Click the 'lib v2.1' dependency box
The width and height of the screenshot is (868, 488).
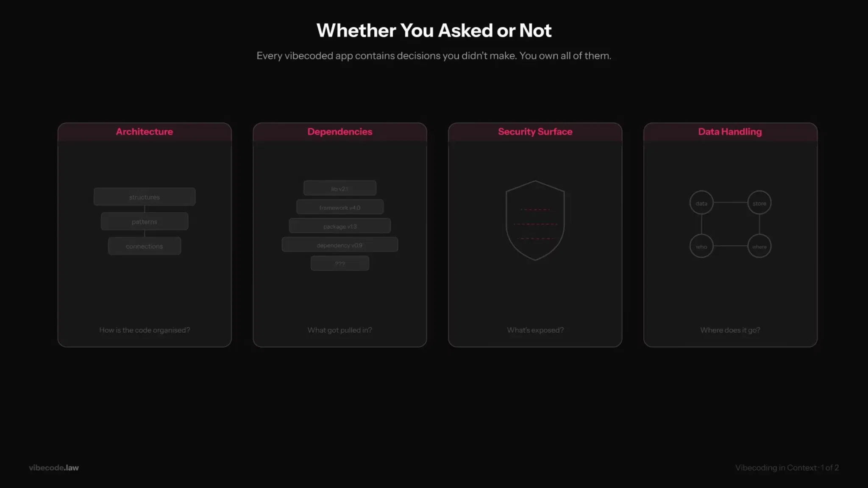tap(339, 189)
